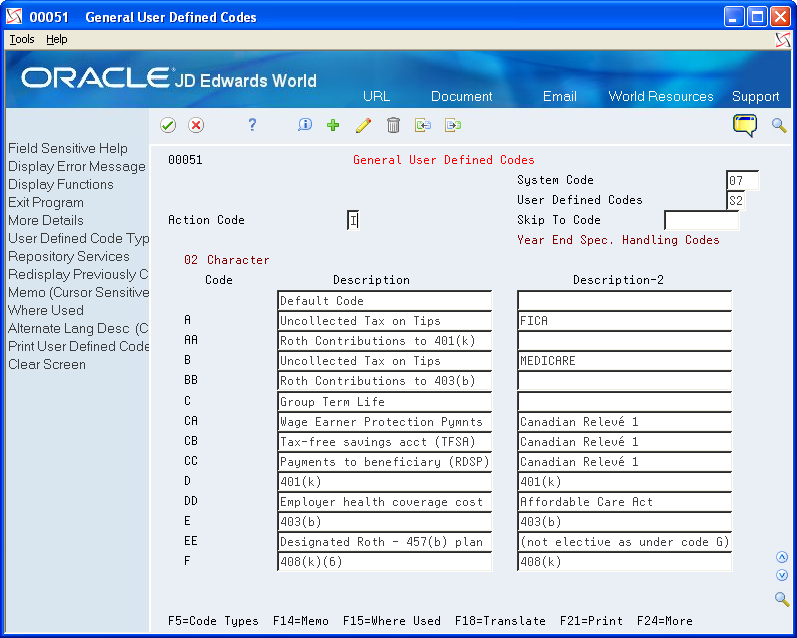
Task: Click the Default Code description field
Action: click(x=385, y=300)
